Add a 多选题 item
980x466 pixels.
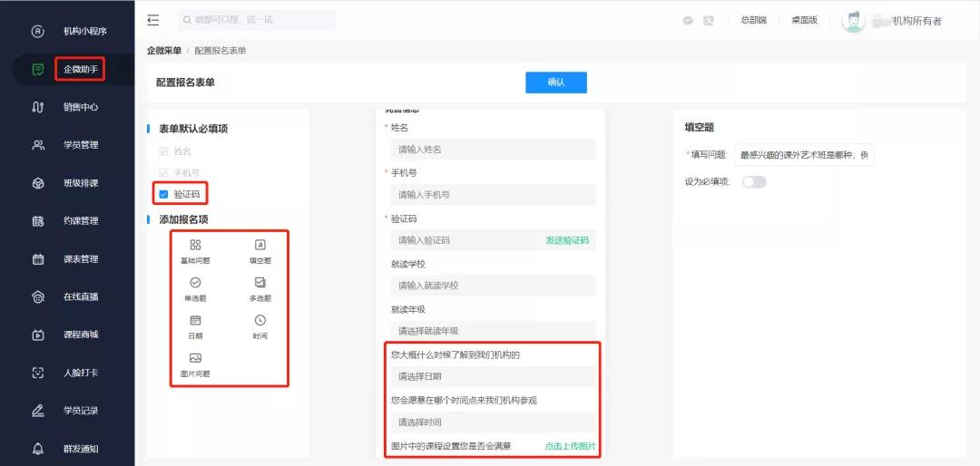[x=260, y=289]
